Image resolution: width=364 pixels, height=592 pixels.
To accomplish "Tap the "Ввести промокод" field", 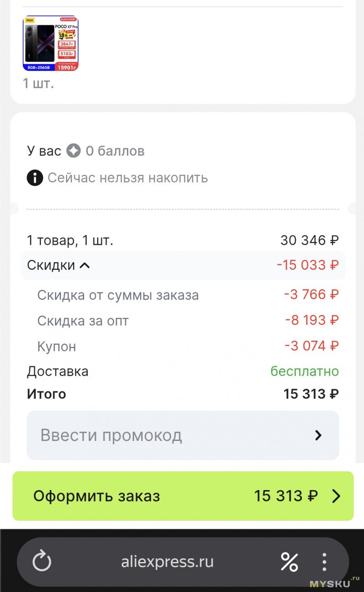I will tap(111, 435).
